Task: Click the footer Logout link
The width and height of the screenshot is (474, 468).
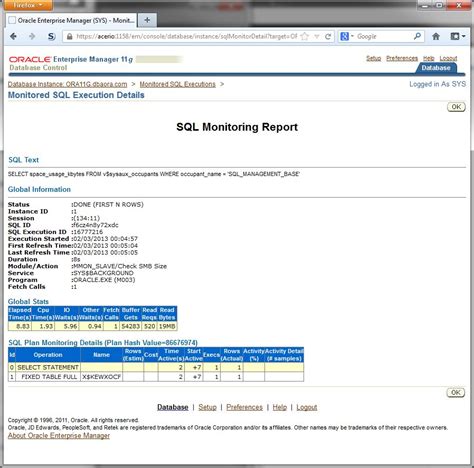Action: (x=307, y=407)
